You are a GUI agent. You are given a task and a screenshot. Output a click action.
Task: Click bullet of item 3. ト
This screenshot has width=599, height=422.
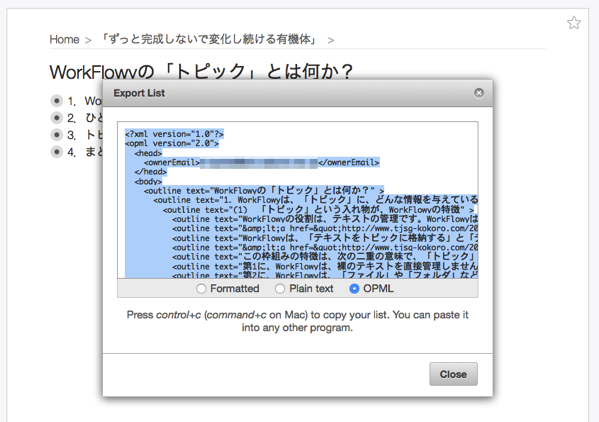[57, 135]
